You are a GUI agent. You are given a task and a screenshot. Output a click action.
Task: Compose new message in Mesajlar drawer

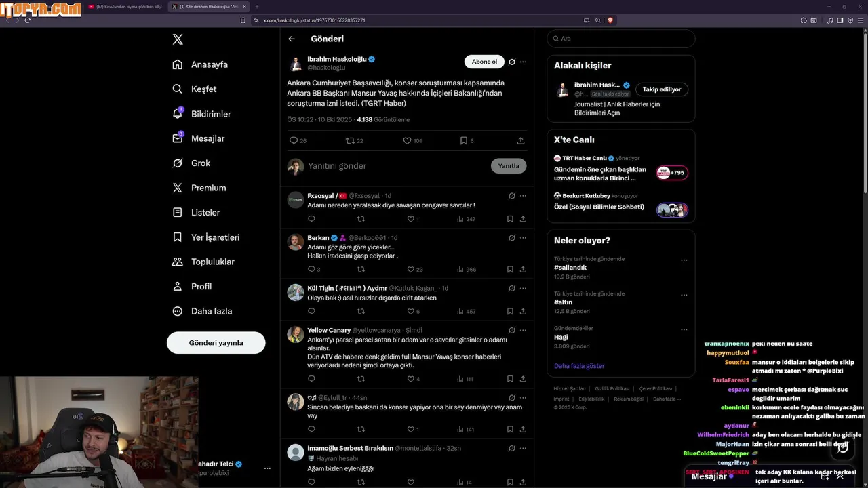click(825, 476)
